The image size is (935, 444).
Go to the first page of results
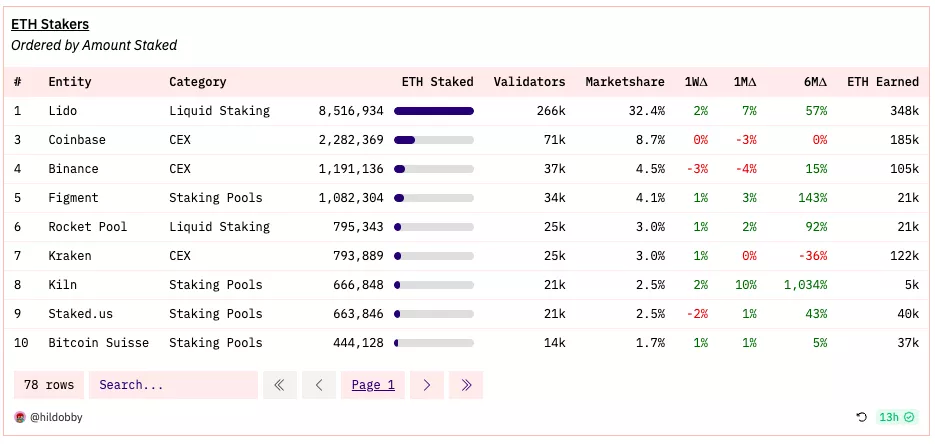point(279,385)
